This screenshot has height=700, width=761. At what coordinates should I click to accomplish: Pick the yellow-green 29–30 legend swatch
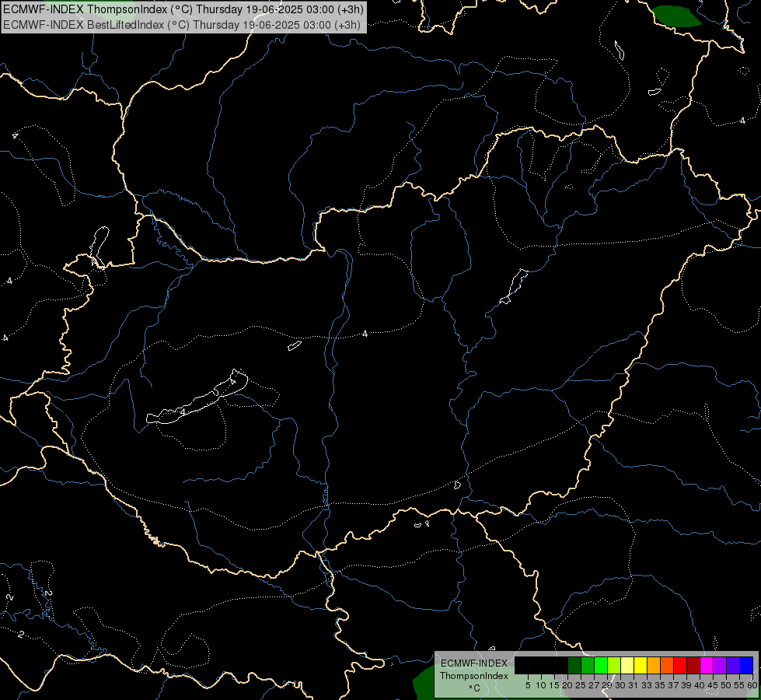coord(614,666)
